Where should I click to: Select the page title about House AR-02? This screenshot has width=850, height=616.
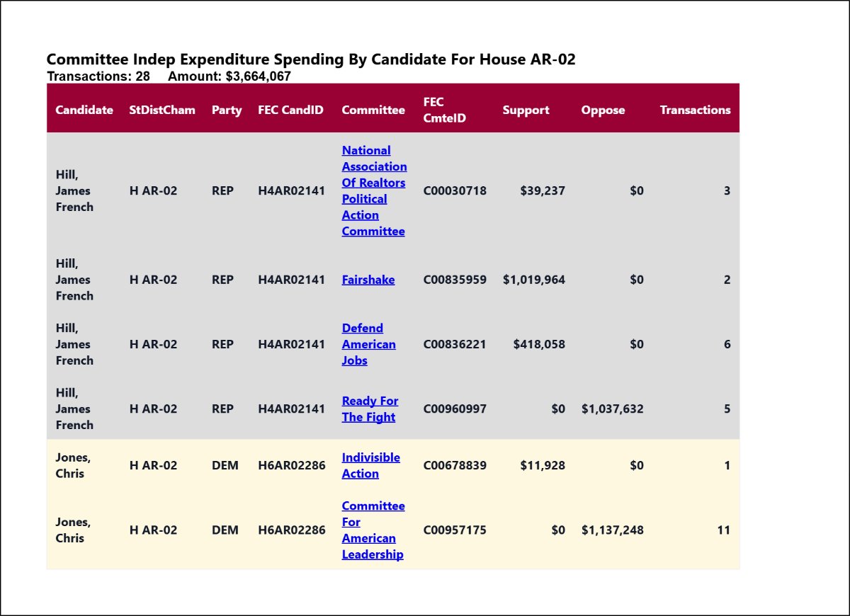[x=311, y=59]
